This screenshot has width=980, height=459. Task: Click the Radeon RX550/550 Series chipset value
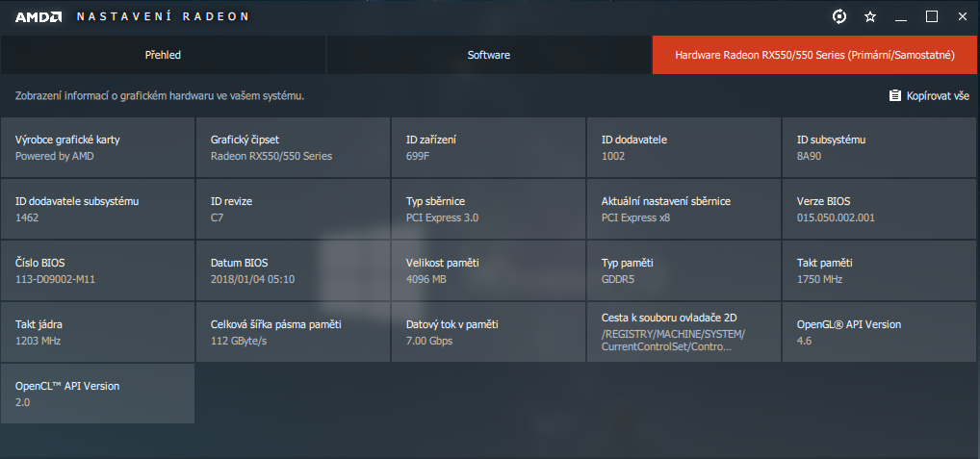(x=271, y=156)
